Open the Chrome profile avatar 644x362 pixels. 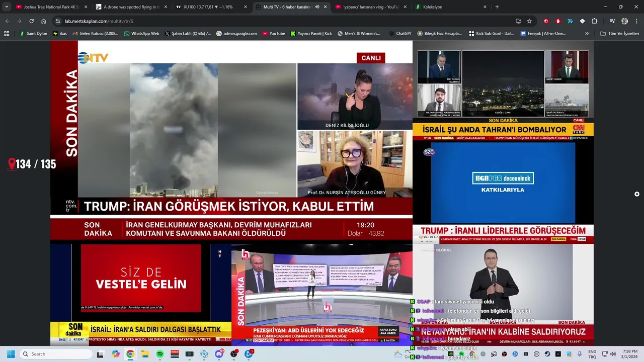(x=624, y=21)
